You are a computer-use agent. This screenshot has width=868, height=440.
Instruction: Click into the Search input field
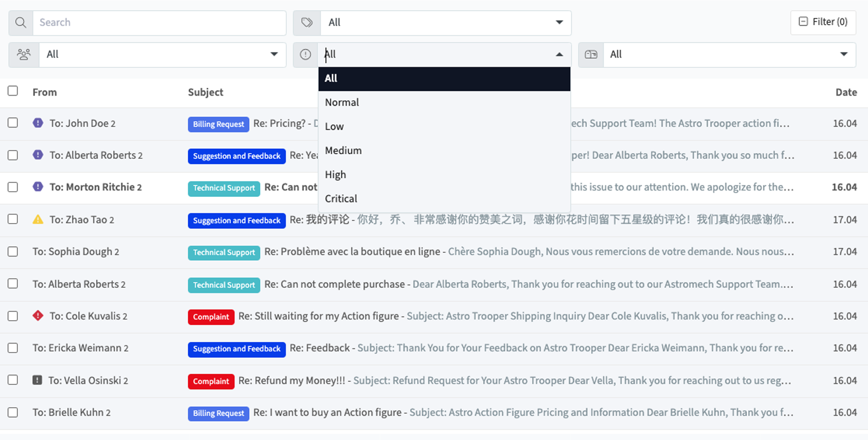point(159,23)
